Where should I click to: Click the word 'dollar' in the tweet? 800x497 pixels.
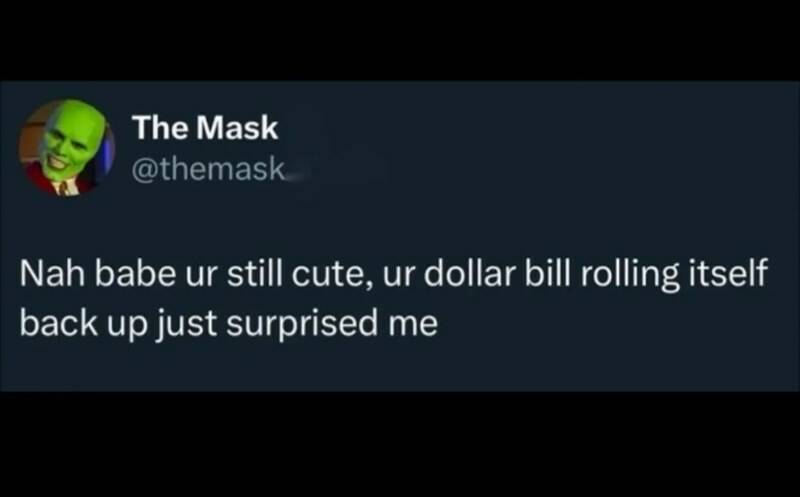469,274
